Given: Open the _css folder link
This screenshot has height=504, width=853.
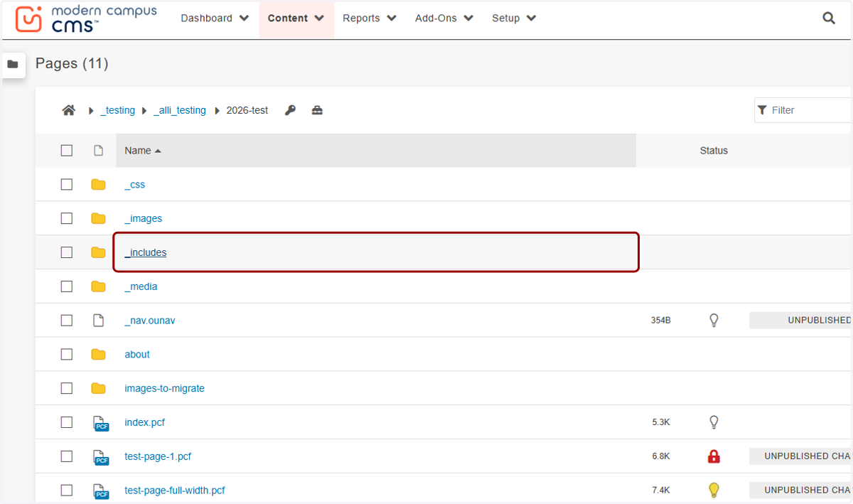Looking at the screenshot, I should point(134,185).
